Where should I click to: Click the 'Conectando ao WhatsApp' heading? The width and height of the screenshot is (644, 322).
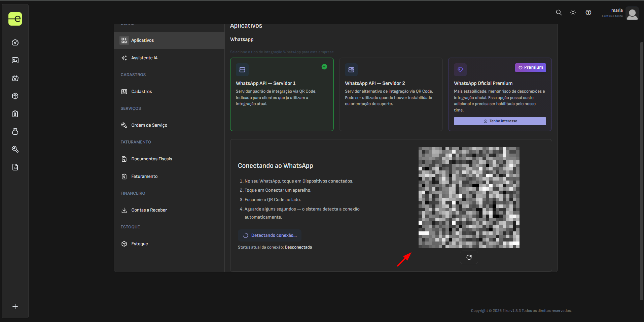[x=276, y=166]
